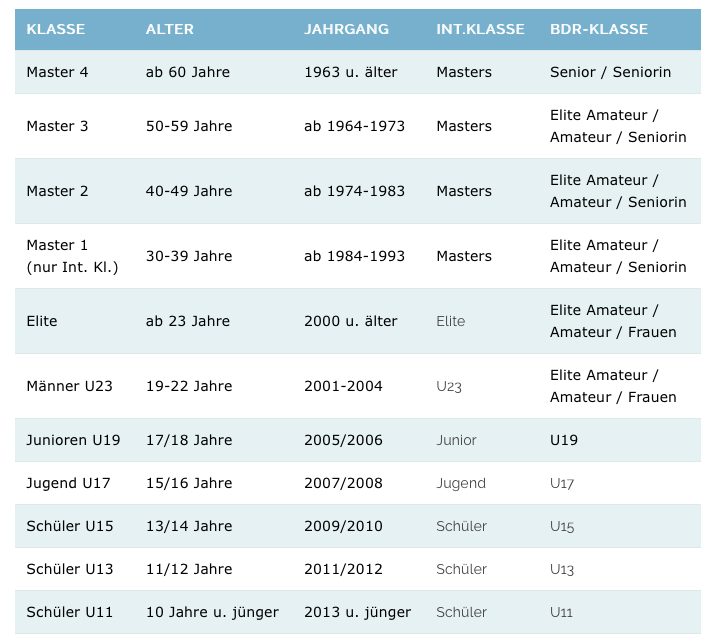This screenshot has height=642, width=717.
Task: Open the grey Elite link in Int.Klasse column
Action: point(451,321)
